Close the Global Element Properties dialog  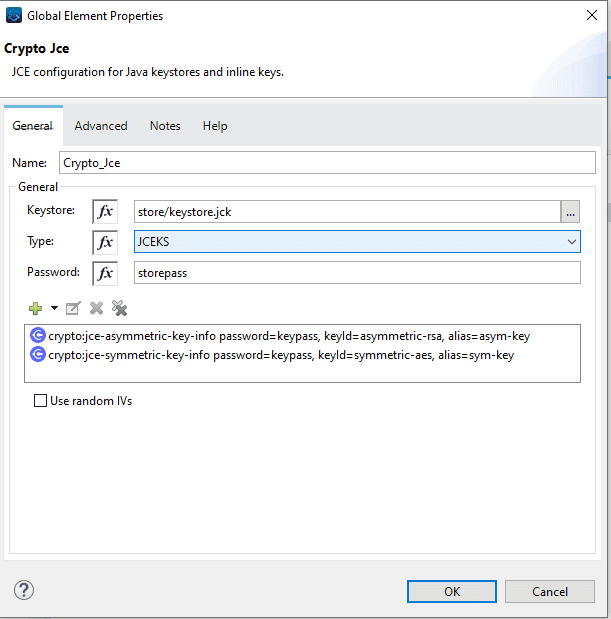coord(592,15)
